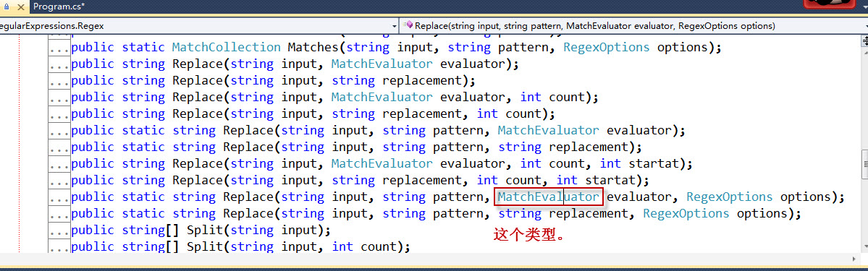Expand '...' beside static Replace(input, pattern, MatchEvaluator evaluator);
Viewport: 868px width, 271px height.
pyautogui.click(x=59, y=131)
